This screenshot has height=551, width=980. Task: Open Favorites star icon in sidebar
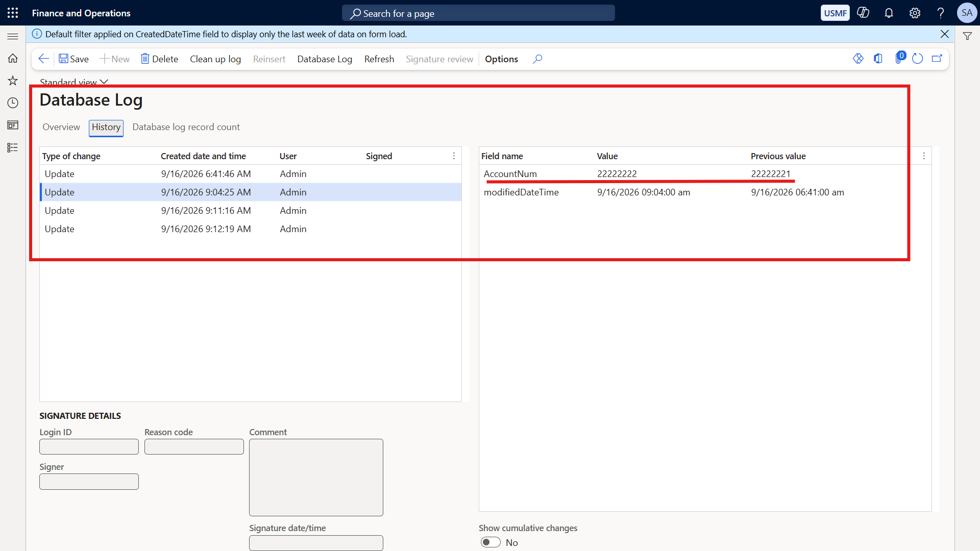[13, 81]
